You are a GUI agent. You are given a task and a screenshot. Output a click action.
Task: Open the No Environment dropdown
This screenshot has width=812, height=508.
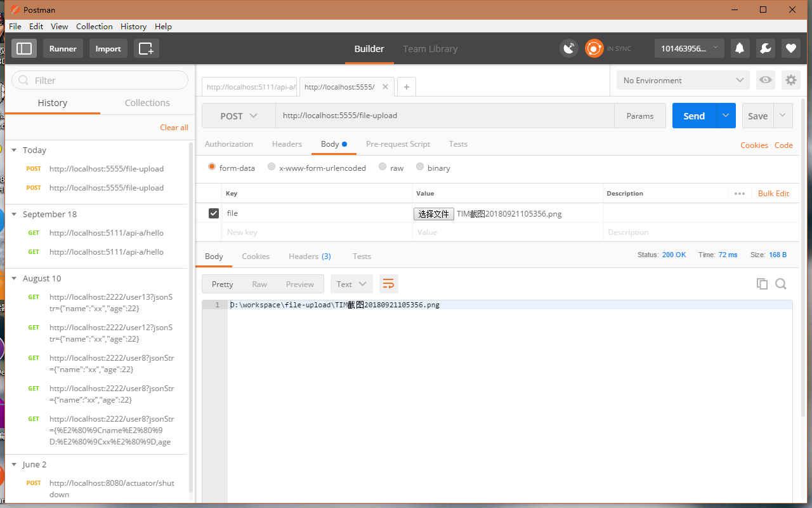pyautogui.click(x=683, y=80)
